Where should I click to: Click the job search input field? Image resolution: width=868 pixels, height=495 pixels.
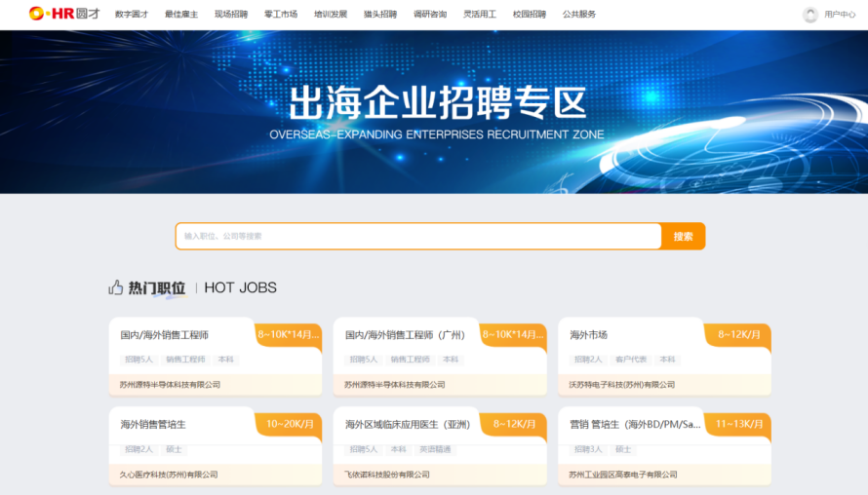pyautogui.click(x=419, y=236)
